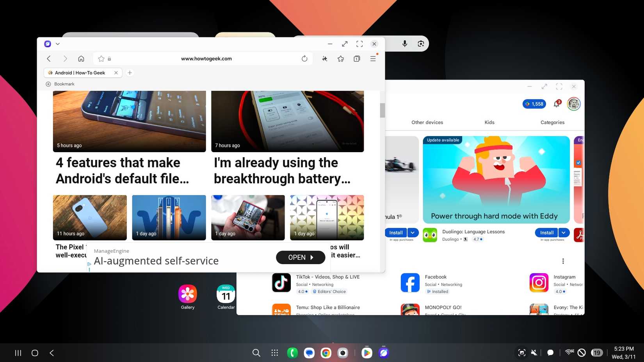Switch to the Categories tab
The image size is (644, 362).
552,122
